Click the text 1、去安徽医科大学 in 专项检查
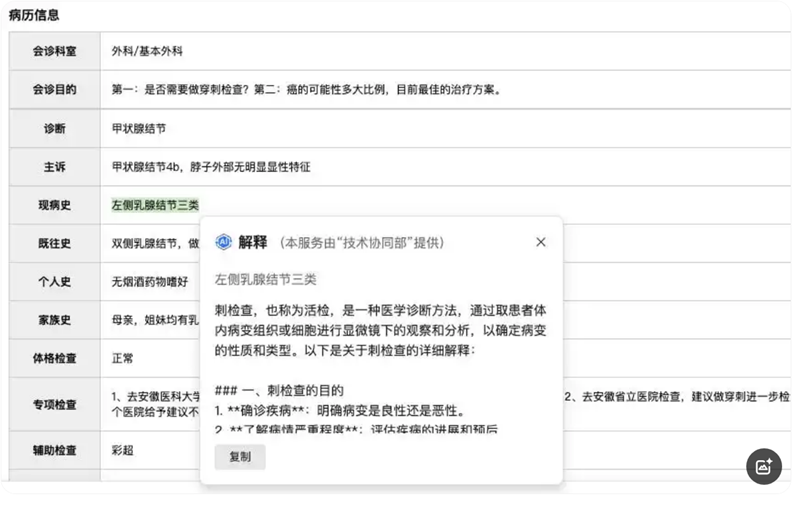 156,396
